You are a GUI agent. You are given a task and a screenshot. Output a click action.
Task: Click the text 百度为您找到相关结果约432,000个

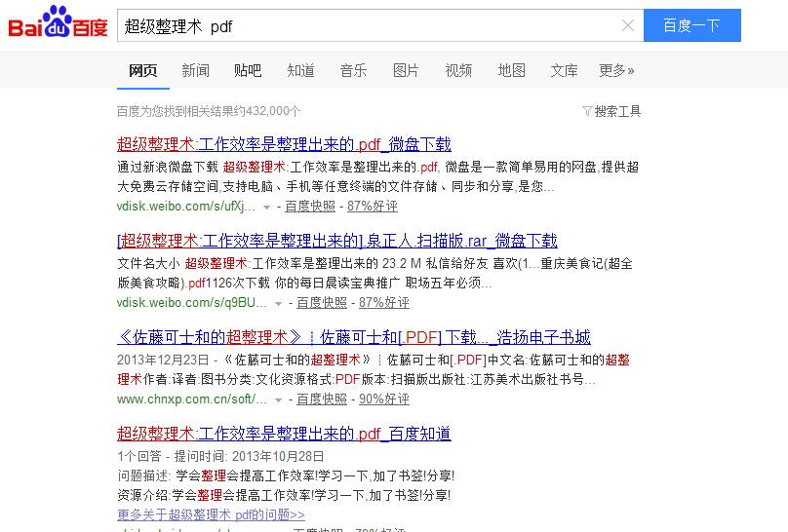coord(209,111)
